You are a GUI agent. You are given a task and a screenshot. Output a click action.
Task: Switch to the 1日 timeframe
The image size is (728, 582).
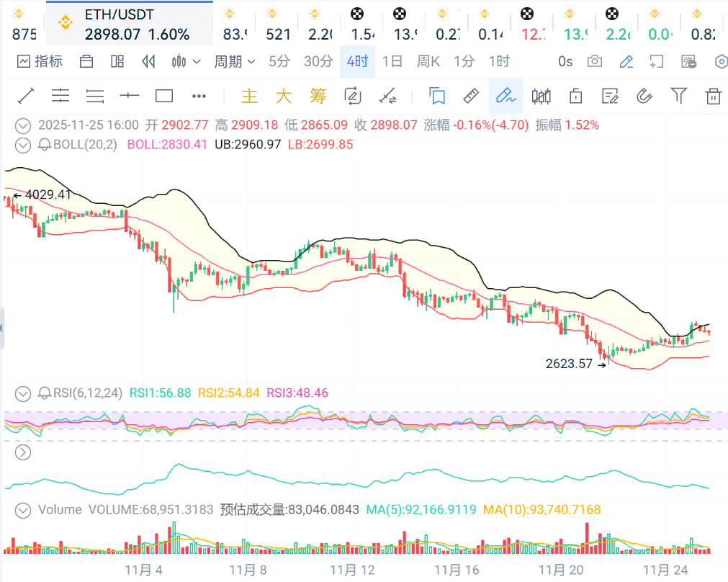(392, 62)
